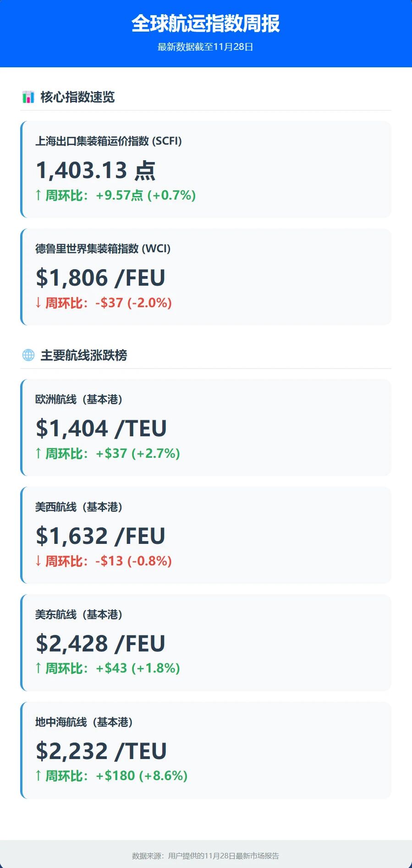Click the green up arrow for 欧洲航线
Image resolution: width=412 pixels, height=868 pixels.
pyautogui.click(x=38, y=454)
